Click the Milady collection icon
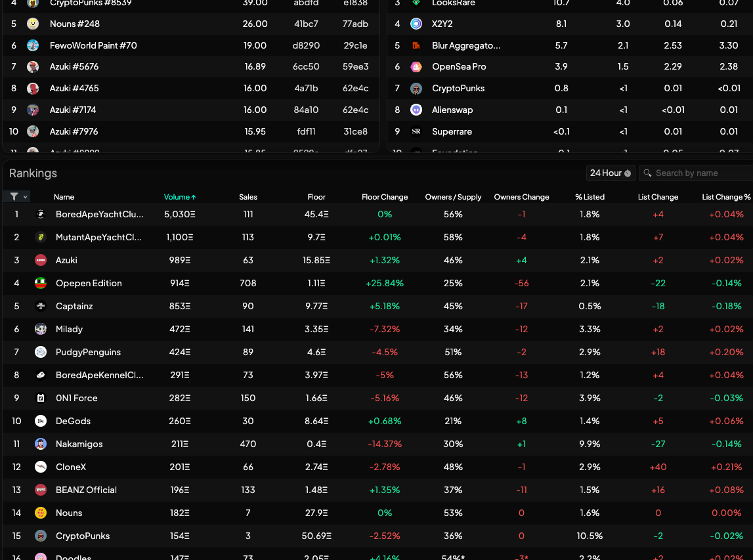This screenshot has height=560, width=753. pos(40,329)
